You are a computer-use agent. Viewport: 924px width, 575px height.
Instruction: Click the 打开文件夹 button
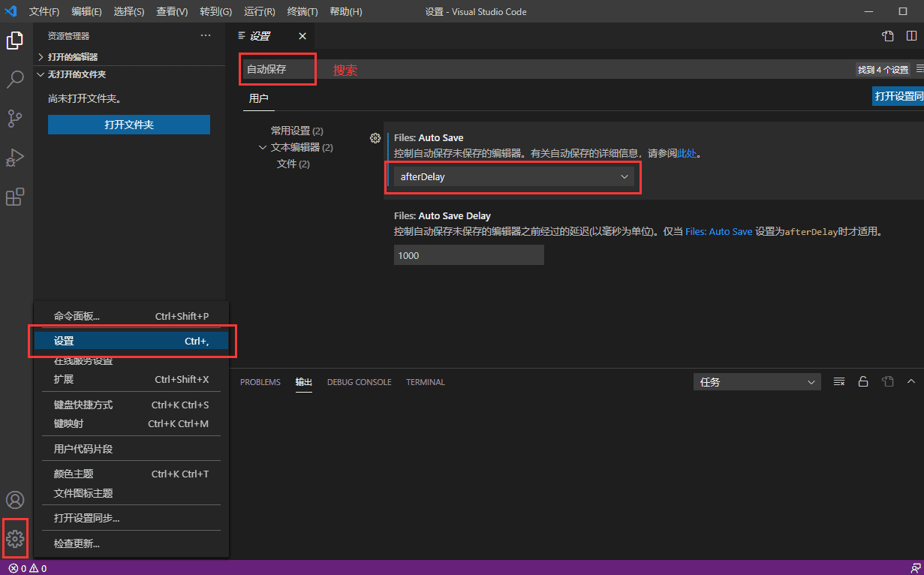(x=129, y=125)
